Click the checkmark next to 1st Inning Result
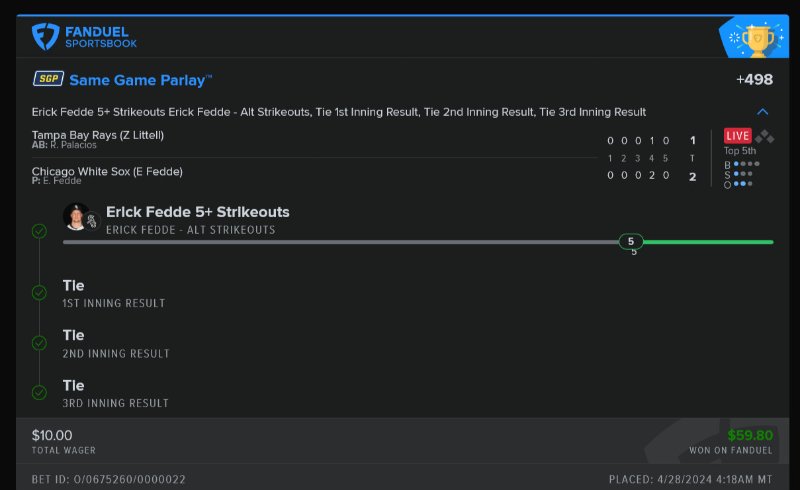This screenshot has height=490, width=800. (x=39, y=293)
